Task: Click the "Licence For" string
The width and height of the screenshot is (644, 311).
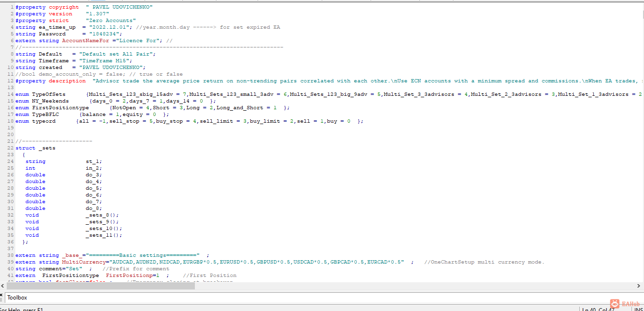Action: (138, 41)
